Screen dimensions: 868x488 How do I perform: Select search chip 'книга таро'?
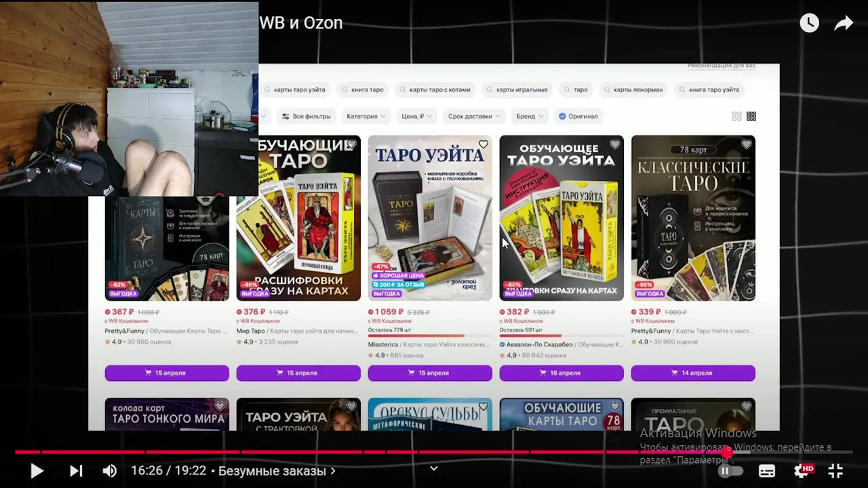coord(363,89)
